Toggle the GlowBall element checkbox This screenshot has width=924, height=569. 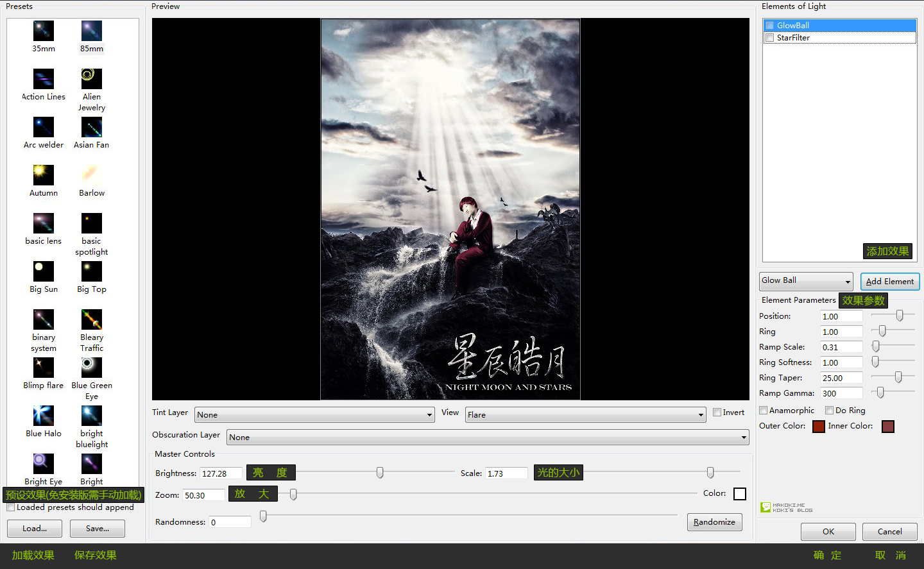coord(770,26)
